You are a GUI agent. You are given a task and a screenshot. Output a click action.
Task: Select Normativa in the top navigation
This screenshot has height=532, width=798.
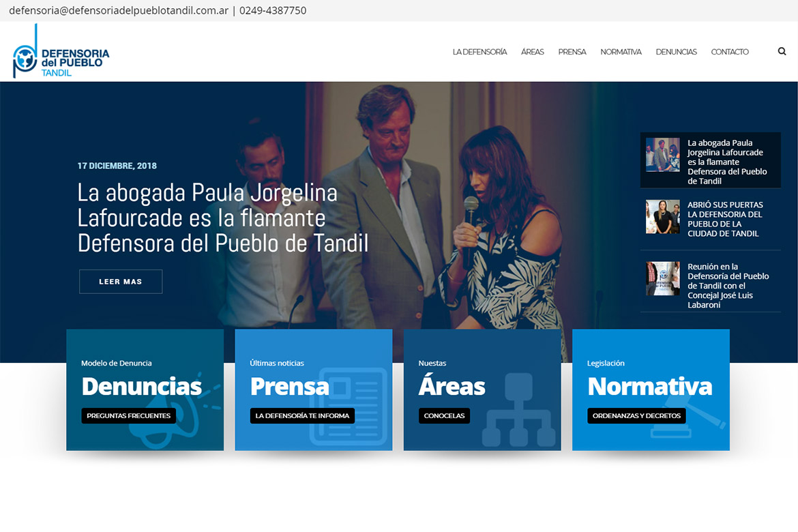point(621,52)
